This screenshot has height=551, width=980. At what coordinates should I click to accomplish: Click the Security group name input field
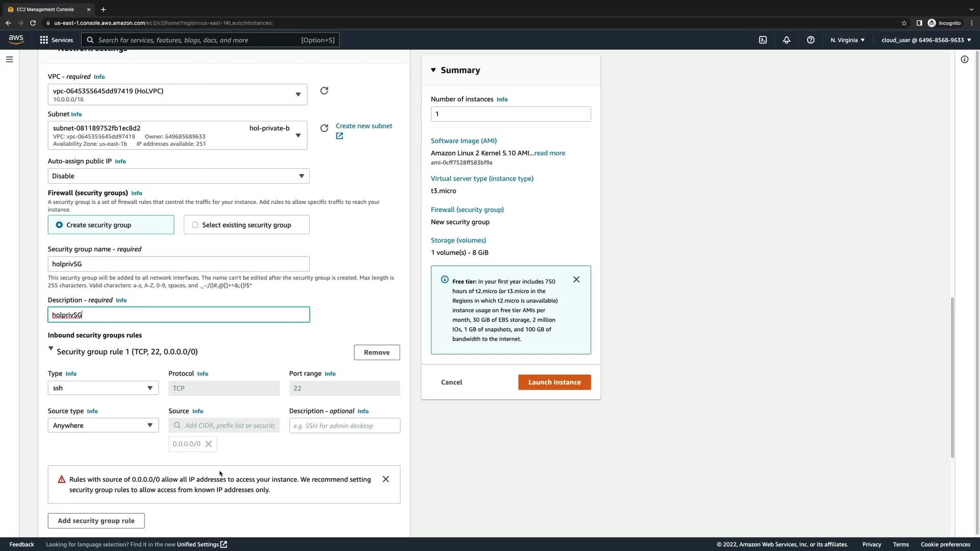(x=178, y=264)
